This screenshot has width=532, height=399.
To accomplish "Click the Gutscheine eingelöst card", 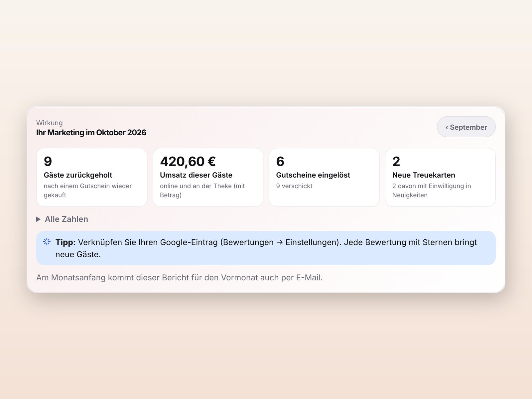I will click(324, 177).
